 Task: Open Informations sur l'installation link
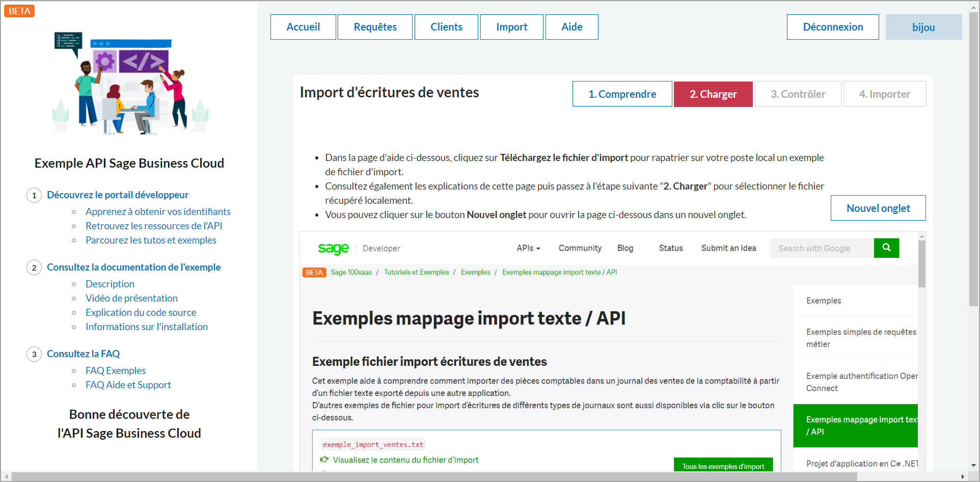tap(147, 327)
